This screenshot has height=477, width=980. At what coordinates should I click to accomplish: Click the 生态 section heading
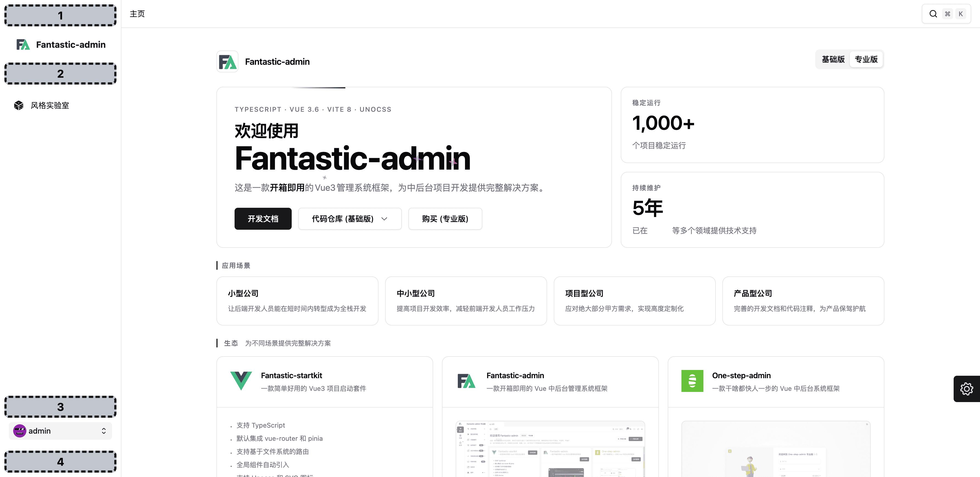(231, 343)
